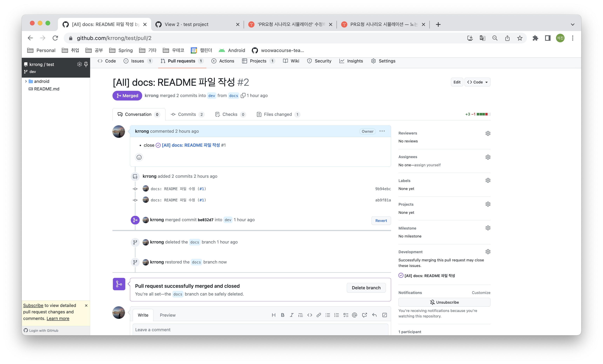Open Labels settings gear
Viewport: 603px width, 364px height.
coord(488,180)
